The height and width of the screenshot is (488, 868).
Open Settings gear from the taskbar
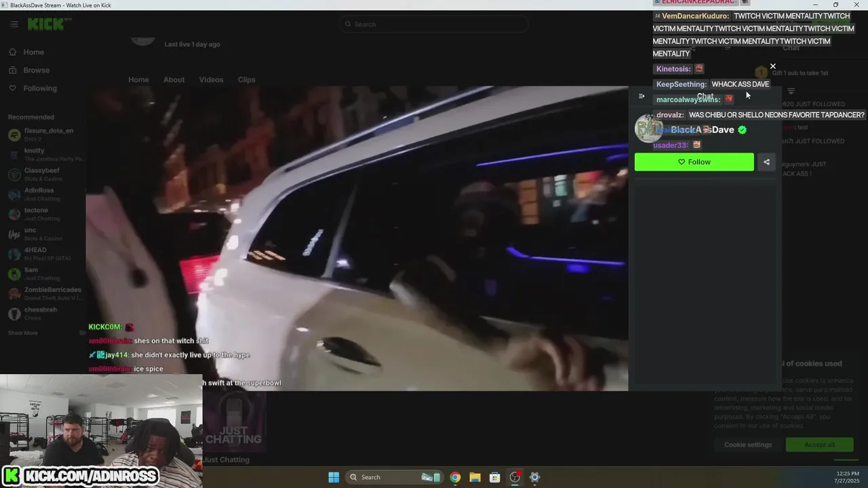[534, 477]
